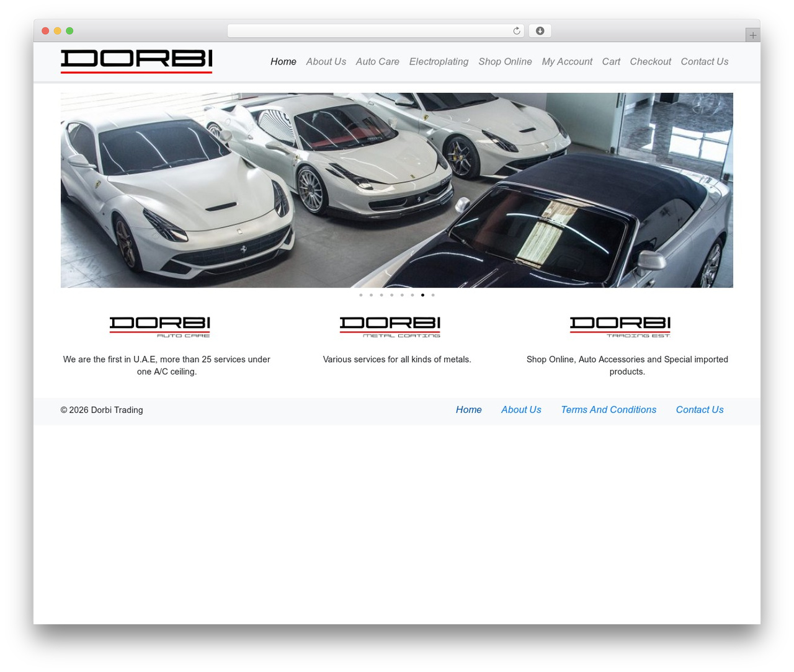Image resolution: width=794 pixels, height=672 pixels.
Task: Click 'Shop Online, Auto Accessories' description text
Action: (627, 366)
